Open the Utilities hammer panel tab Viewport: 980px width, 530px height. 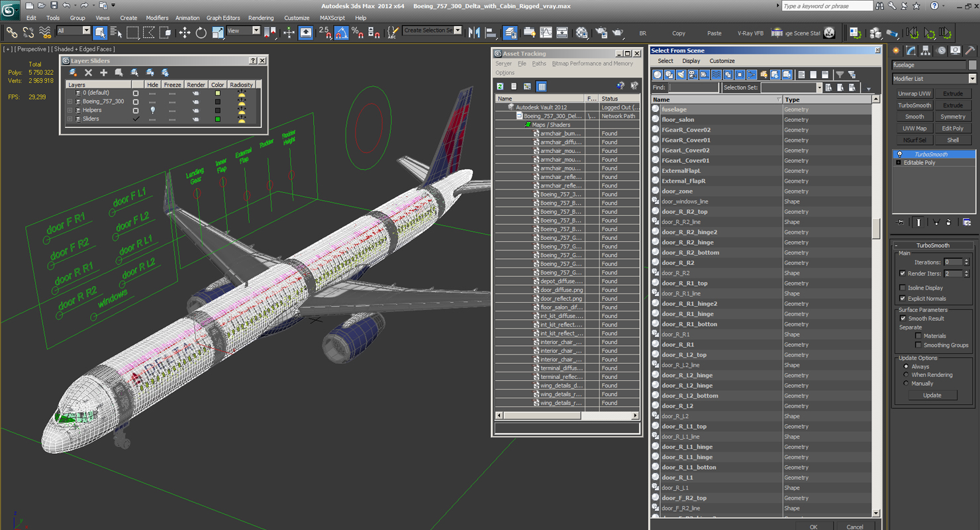(969, 50)
